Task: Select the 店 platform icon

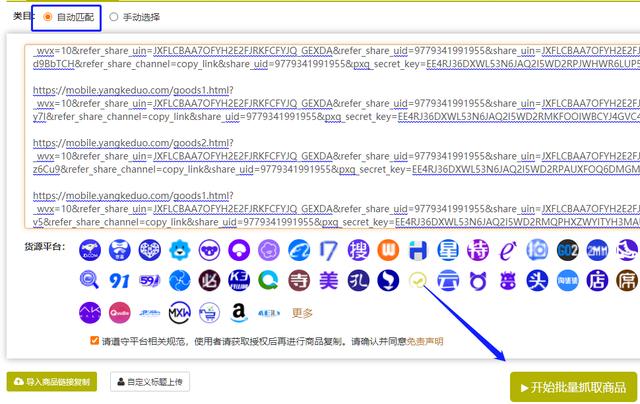Action: (597, 281)
